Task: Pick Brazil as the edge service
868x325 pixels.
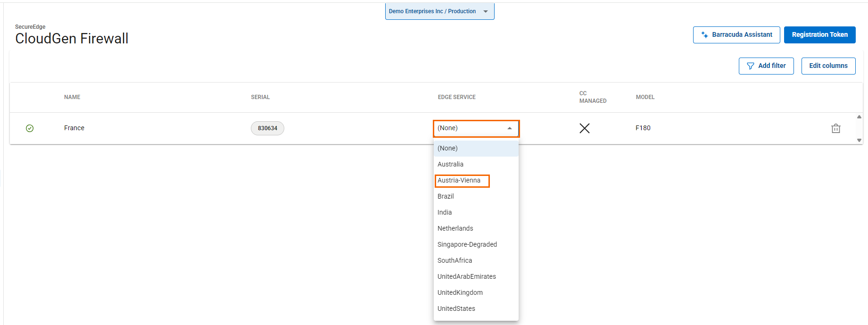Action: pyautogui.click(x=446, y=197)
